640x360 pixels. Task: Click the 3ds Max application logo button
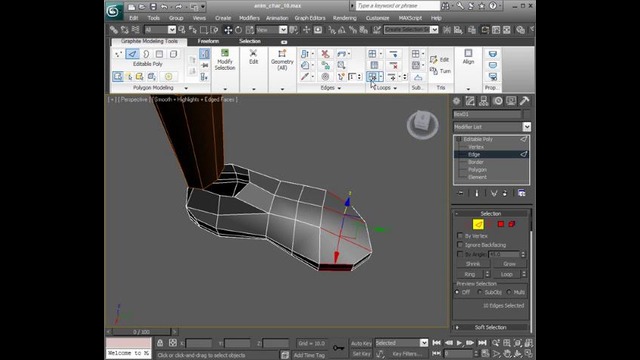click(x=114, y=10)
